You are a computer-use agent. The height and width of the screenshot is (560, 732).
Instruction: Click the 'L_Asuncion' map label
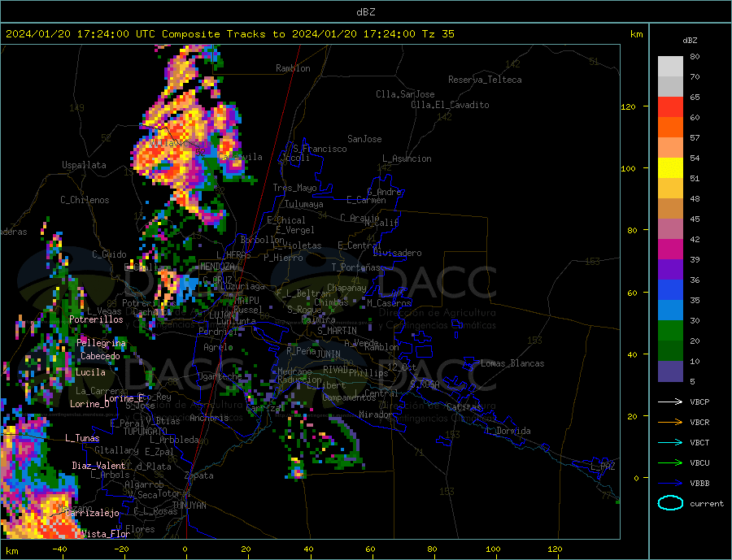407,158
